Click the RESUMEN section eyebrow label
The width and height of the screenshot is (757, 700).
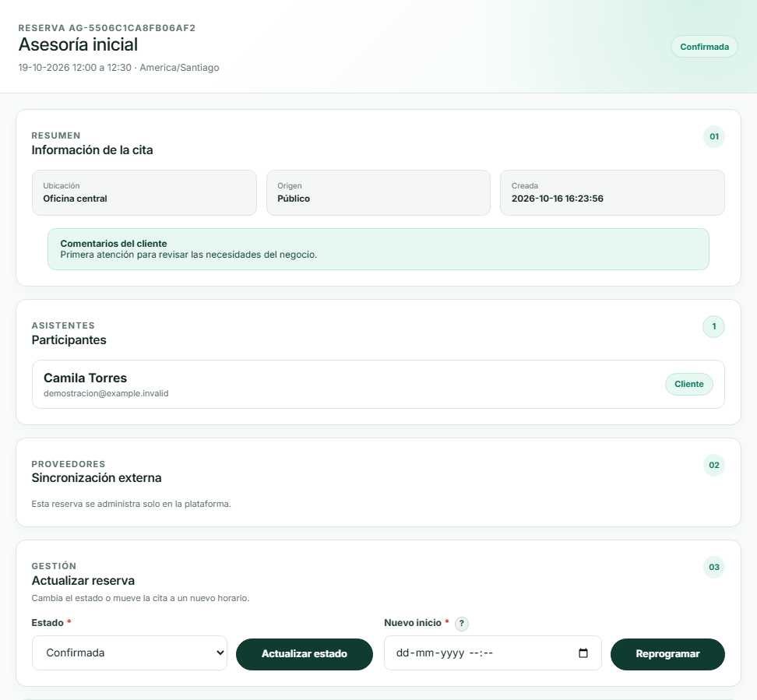[x=56, y=135]
